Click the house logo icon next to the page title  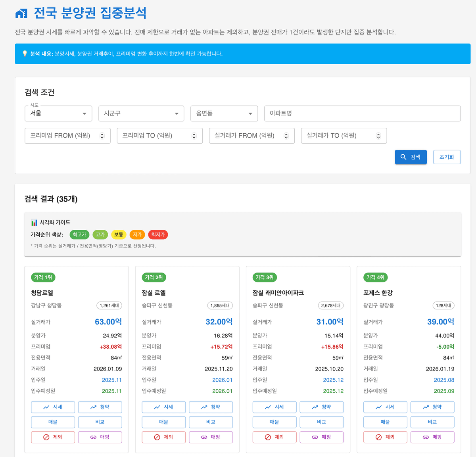(21, 12)
